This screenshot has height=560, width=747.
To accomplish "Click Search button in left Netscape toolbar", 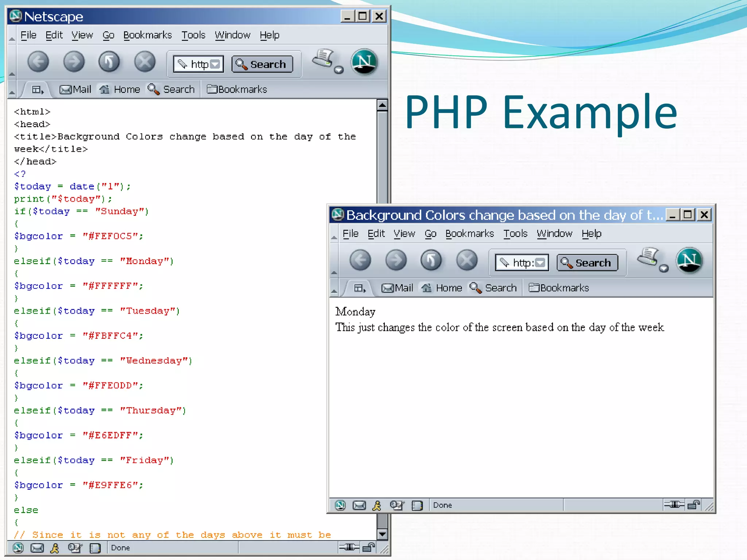I will pos(262,64).
